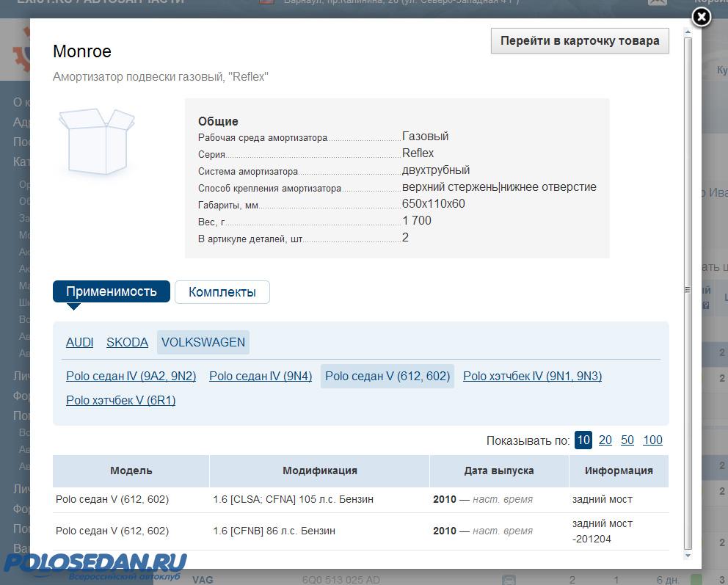
Task: Open Polo седан IV (9A2, 9N2) model
Action: pos(131,376)
